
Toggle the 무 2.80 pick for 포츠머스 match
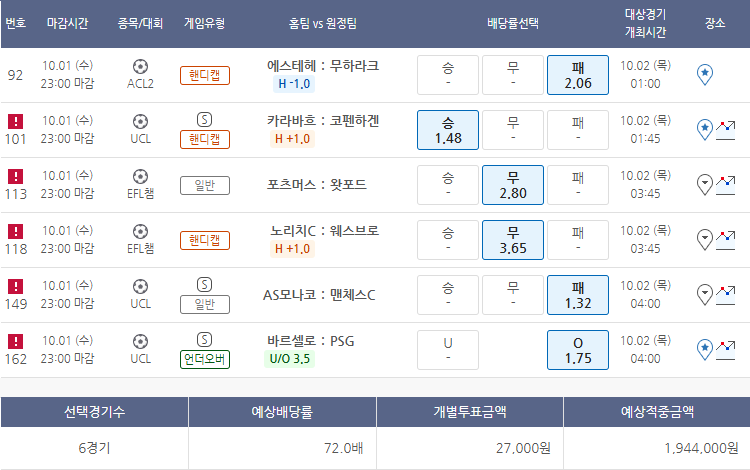click(512, 185)
